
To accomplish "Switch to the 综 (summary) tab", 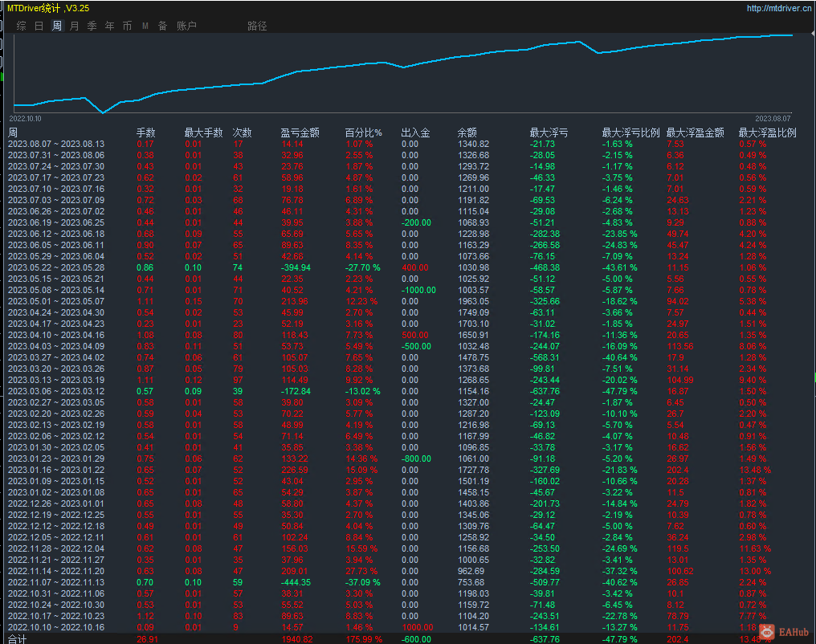I will point(22,26).
